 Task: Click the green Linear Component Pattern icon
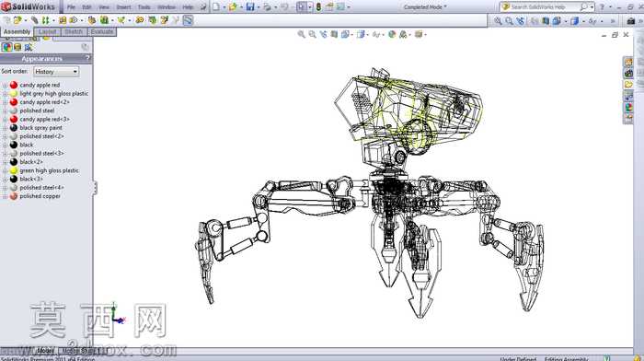(x=45, y=20)
